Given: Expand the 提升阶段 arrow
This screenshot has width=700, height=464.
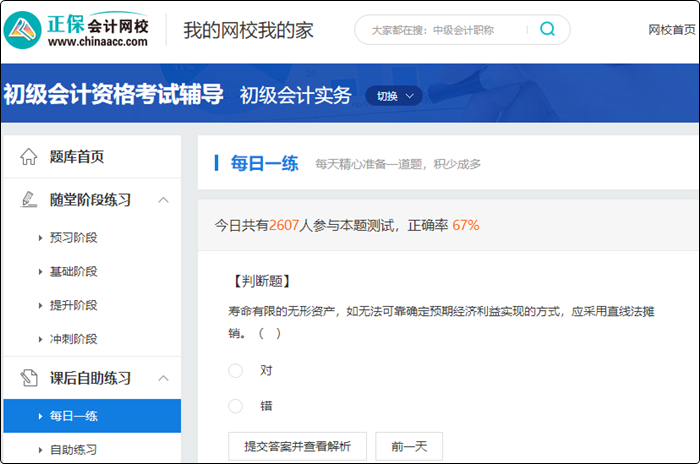Looking at the screenshot, I should point(40,305).
